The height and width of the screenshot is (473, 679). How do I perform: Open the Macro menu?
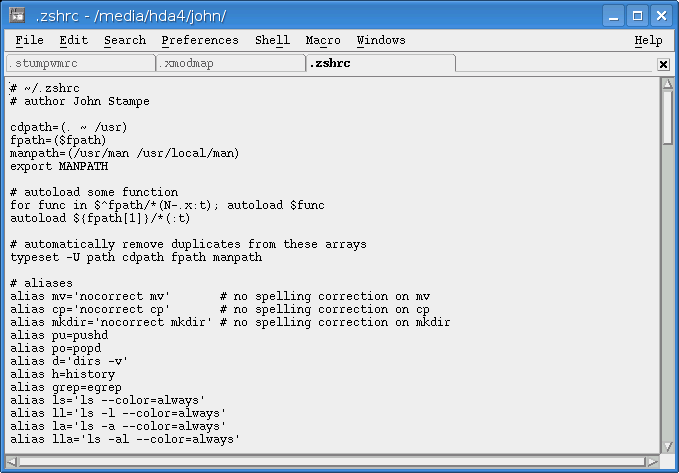tap(323, 41)
